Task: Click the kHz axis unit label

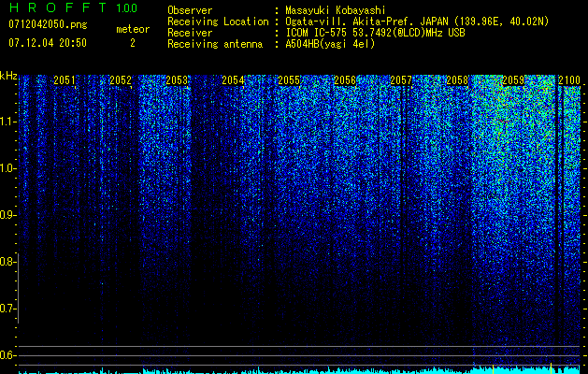Action: coord(8,76)
